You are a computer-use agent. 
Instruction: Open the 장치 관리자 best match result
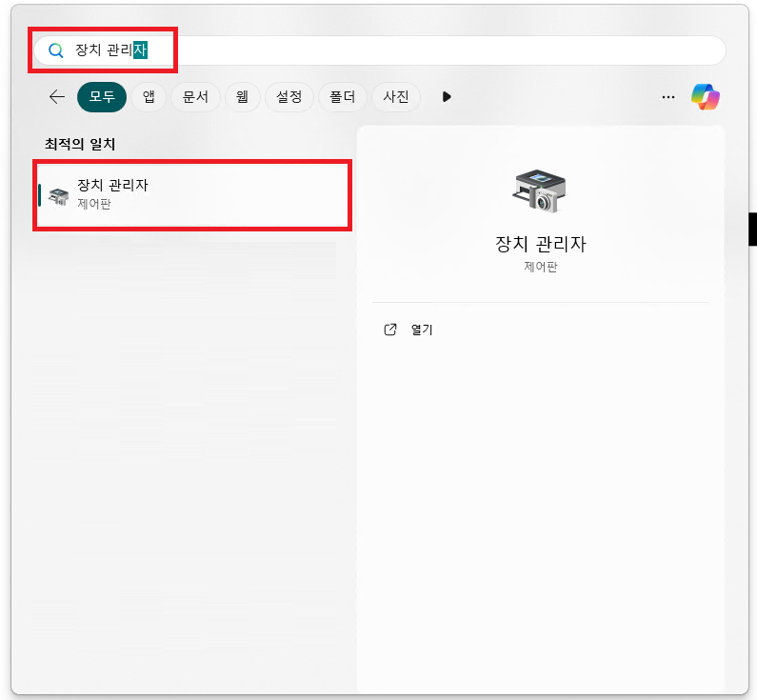(192, 195)
